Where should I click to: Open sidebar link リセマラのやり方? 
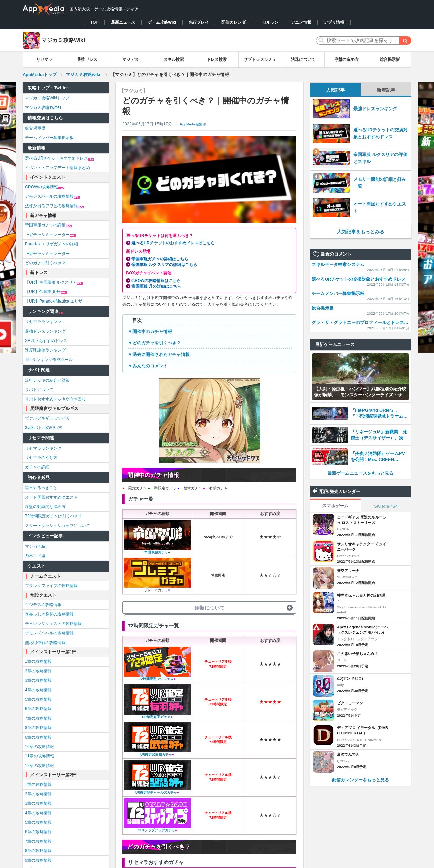point(41,458)
